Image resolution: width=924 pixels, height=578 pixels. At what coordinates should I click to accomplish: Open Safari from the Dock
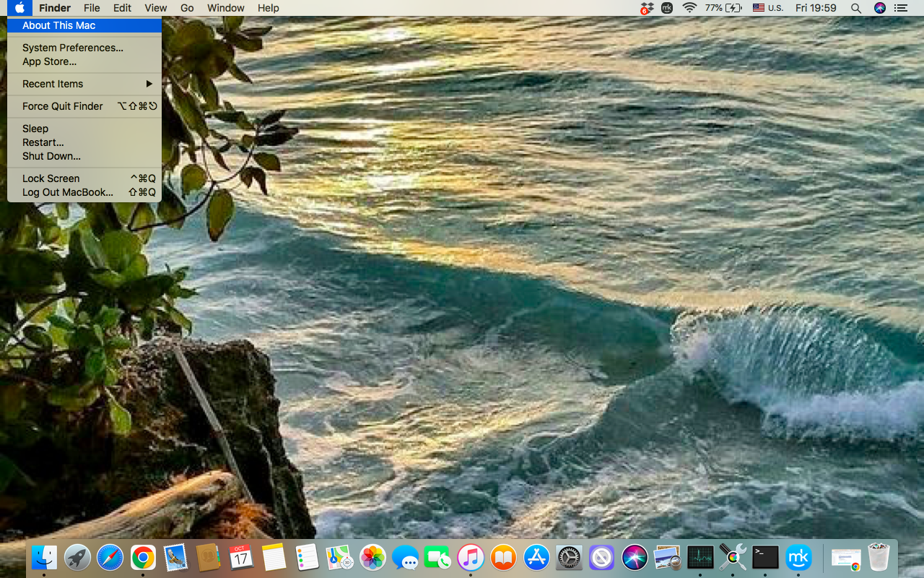tap(110, 557)
